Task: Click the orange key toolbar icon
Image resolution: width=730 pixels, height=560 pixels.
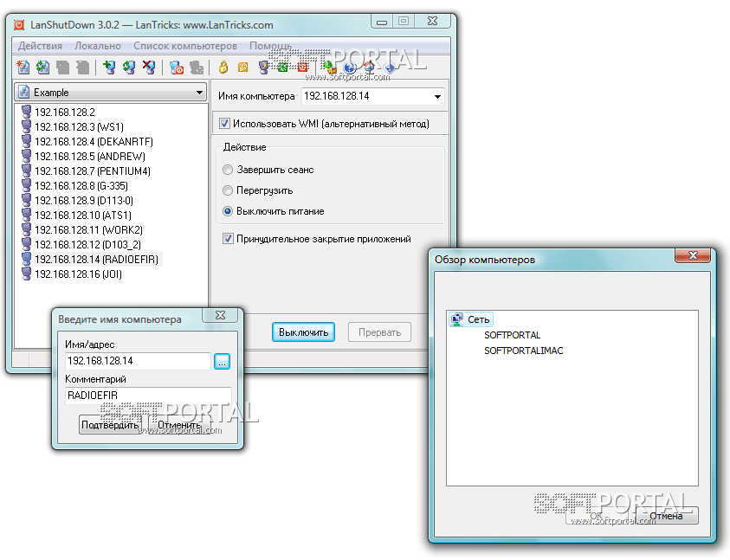Action: click(243, 68)
